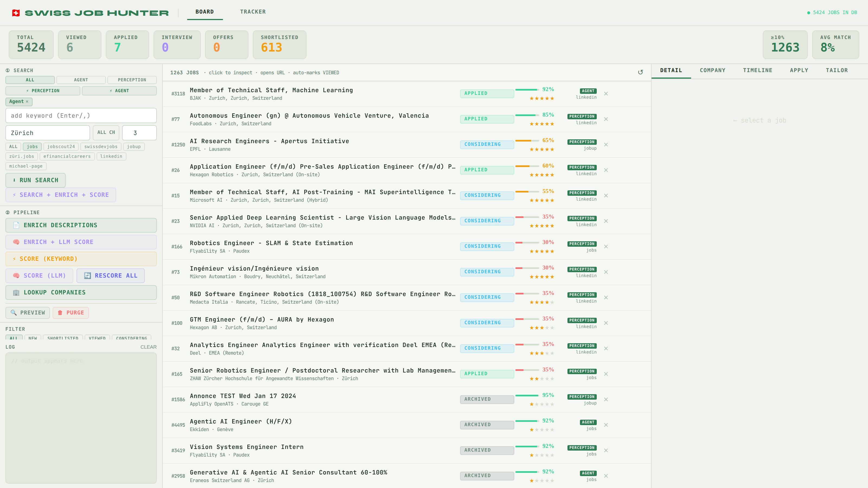Viewport: 868px width, 488px height.
Task: Dismiss job #2958 Generative AI Consultant with X
Action: coord(606,476)
